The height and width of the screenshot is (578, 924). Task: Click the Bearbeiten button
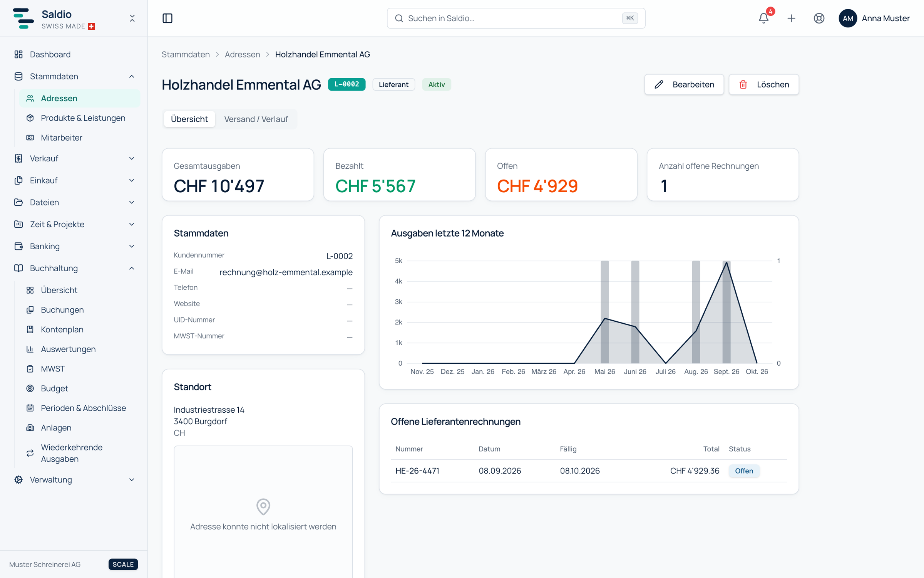click(684, 84)
